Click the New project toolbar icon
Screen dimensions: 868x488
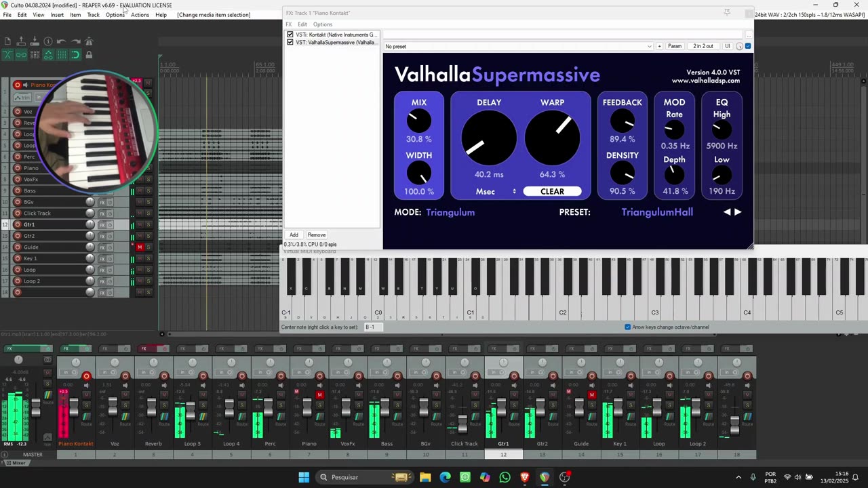point(7,41)
